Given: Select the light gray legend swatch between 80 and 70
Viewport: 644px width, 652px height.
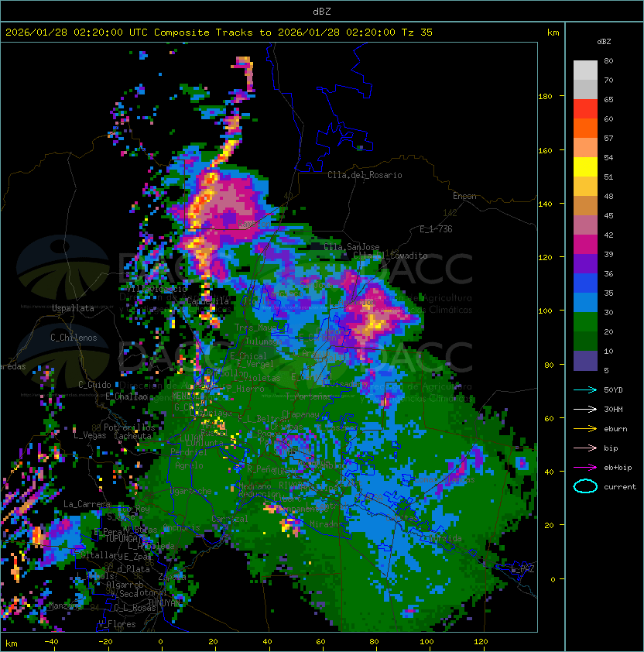Looking at the screenshot, I should coord(585,70).
